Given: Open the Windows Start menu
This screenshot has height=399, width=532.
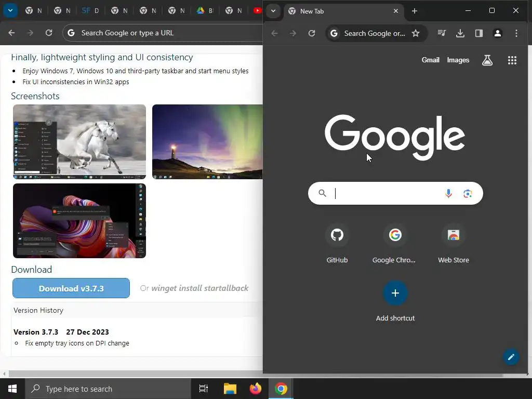Looking at the screenshot, I should [12, 389].
